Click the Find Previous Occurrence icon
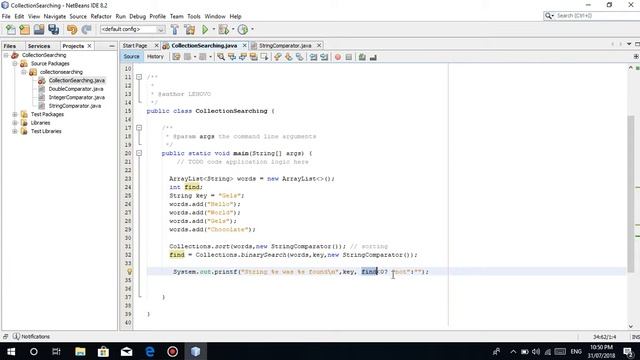This screenshot has width=640, height=360. coord(232,57)
